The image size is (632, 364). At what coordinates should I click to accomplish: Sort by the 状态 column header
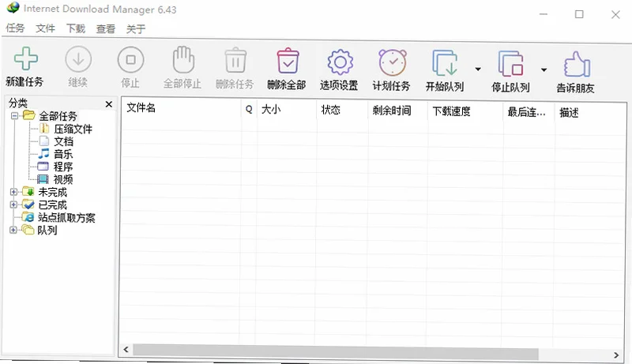tap(343, 110)
